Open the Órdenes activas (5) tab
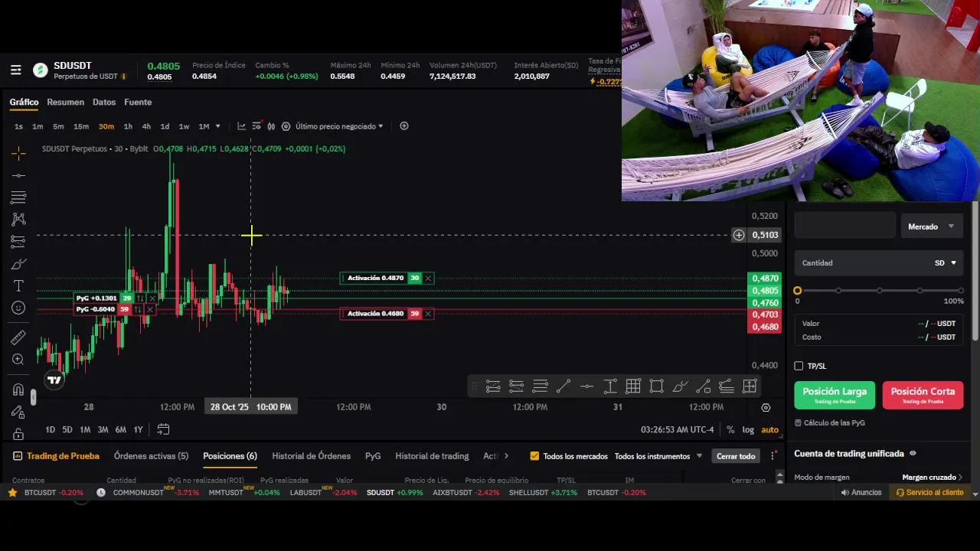 click(151, 456)
